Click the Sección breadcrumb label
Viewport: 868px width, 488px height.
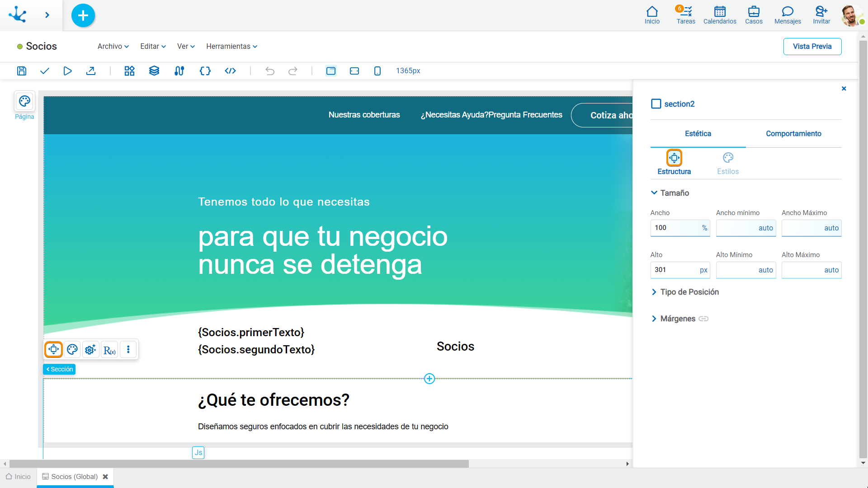coord(60,369)
